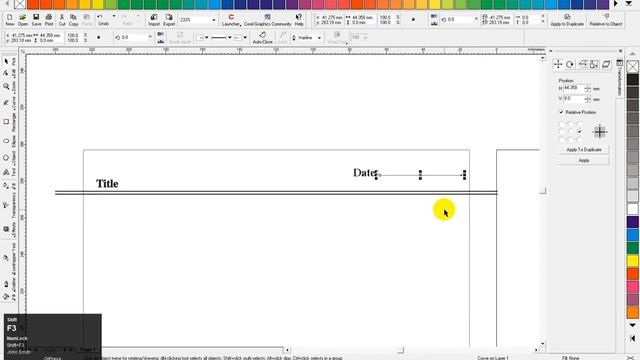
Task: Select the Rectangle tool
Action: (x=6, y=122)
